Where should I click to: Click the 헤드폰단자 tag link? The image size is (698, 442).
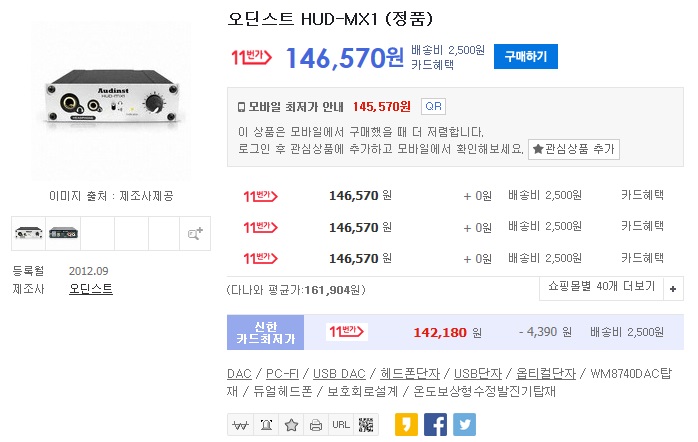pyautogui.click(x=411, y=374)
